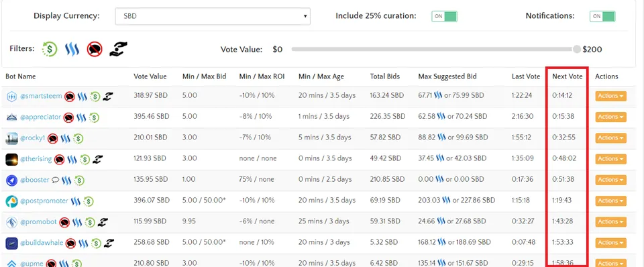Click the Steem icon beside @smartsteem
Viewport: 644px width, 267px height.
pos(82,97)
